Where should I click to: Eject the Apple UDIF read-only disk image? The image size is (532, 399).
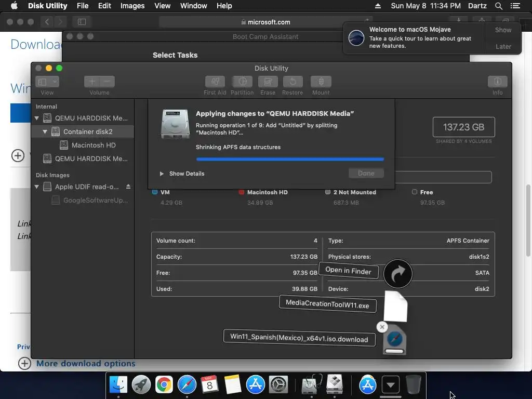(x=128, y=187)
